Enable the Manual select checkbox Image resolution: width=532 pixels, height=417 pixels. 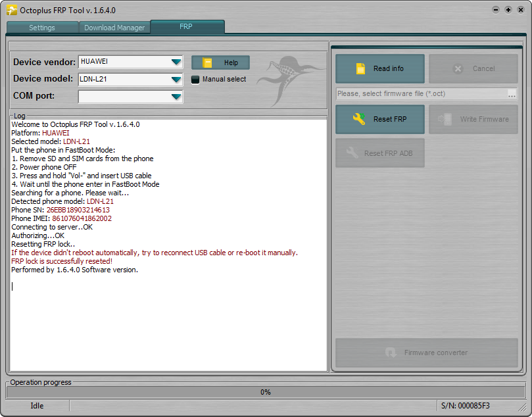point(195,80)
